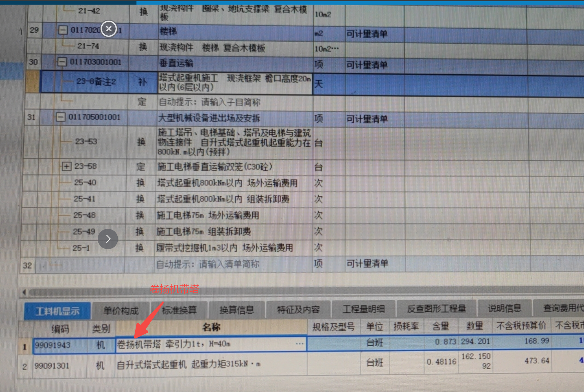Click the 补 type cell of 23-8备注2
Image resolution: width=584 pixels, height=392 pixels.
point(142,82)
